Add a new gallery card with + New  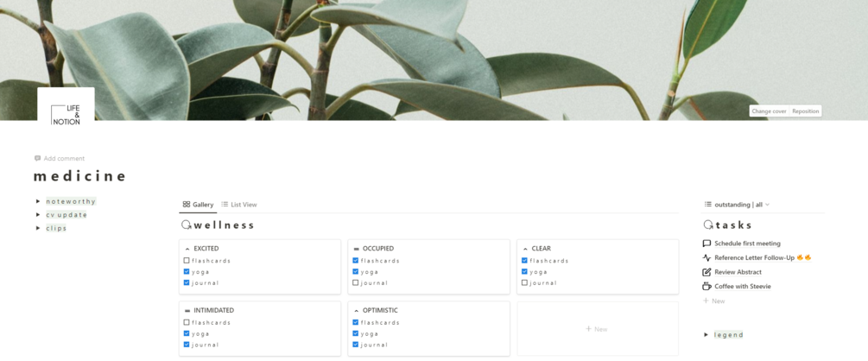pos(598,329)
